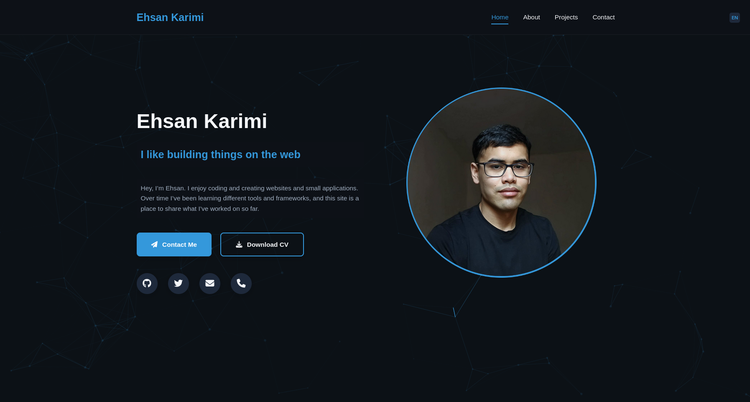
Task: Click the Download CV button
Action: pos(262,245)
